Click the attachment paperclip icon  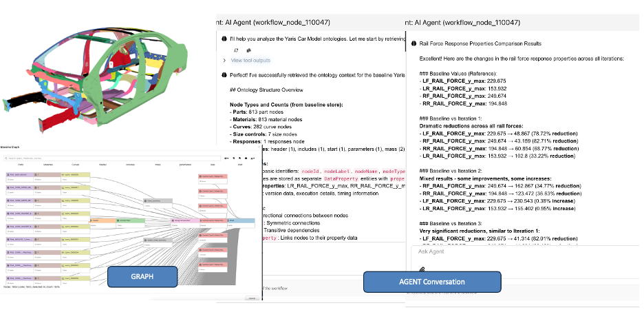[x=421, y=269]
